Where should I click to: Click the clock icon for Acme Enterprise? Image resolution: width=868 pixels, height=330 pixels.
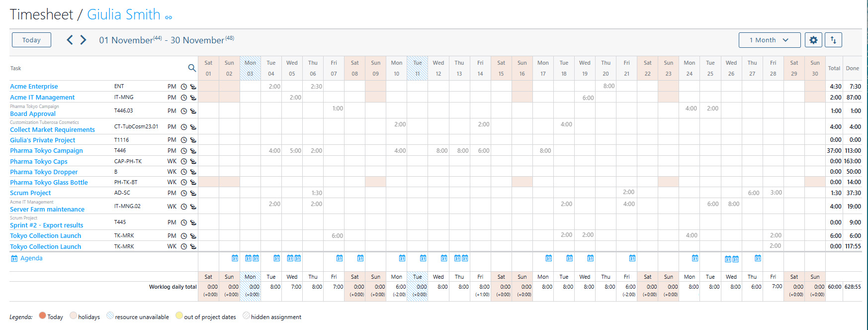click(x=184, y=87)
